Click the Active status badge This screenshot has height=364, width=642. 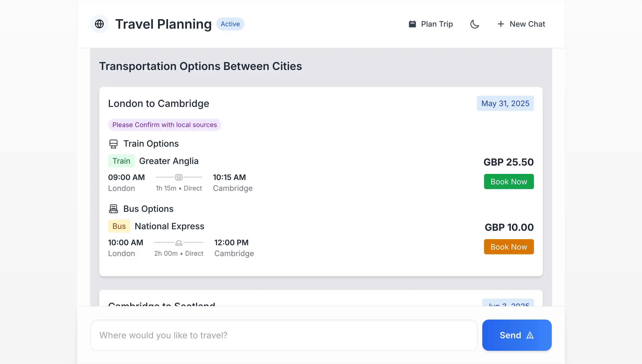coord(230,24)
